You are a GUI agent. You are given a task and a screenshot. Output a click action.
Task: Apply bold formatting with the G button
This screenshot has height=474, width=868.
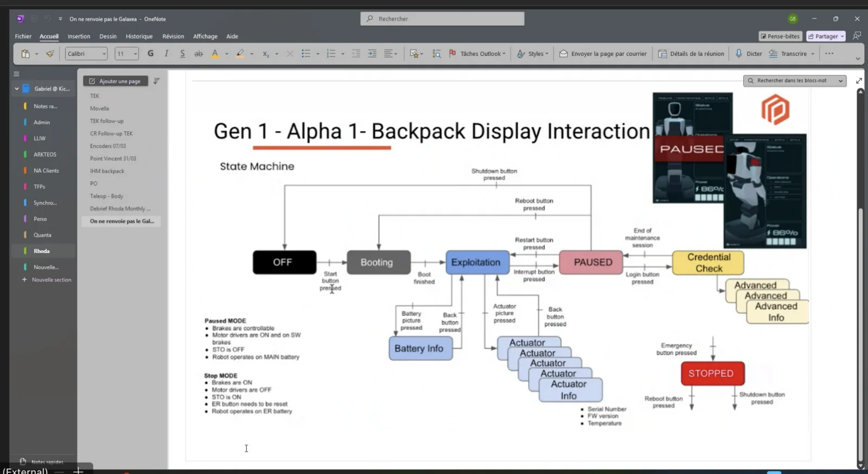coord(150,53)
